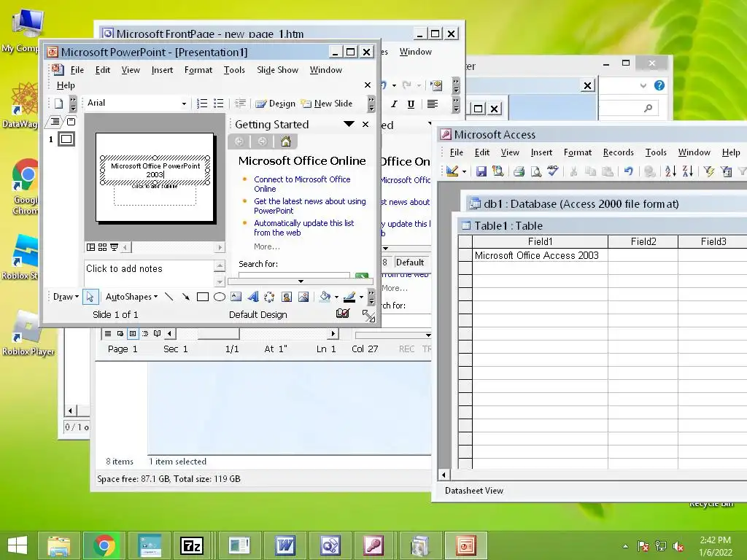Image resolution: width=747 pixels, height=560 pixels.
Task: Click the New Slide button
Action: (327, 104)
